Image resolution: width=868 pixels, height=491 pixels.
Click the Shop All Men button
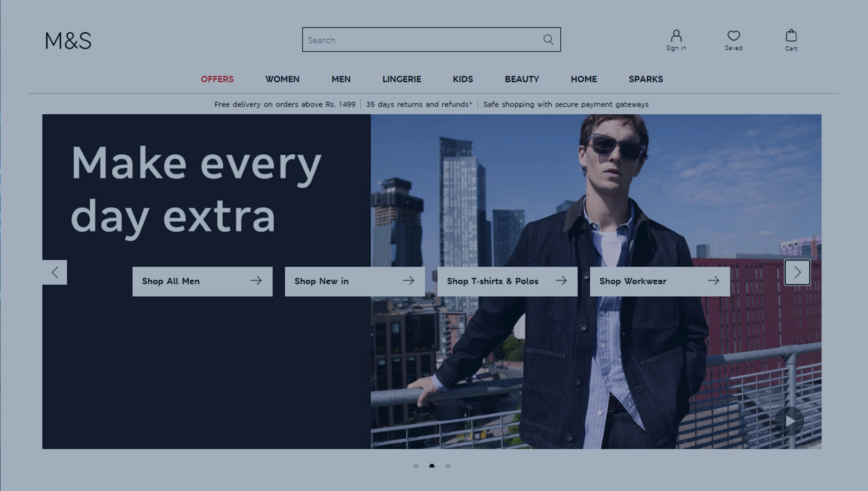(x=202, y=281)
